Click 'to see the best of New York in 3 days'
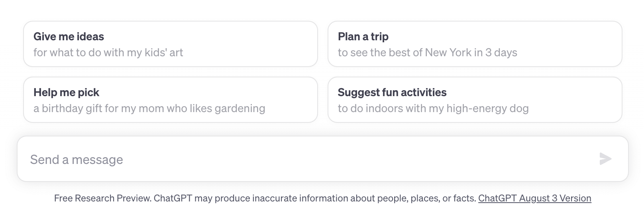Image resolution: width=644 pixels, height=217 pixels. click(427, 53)
